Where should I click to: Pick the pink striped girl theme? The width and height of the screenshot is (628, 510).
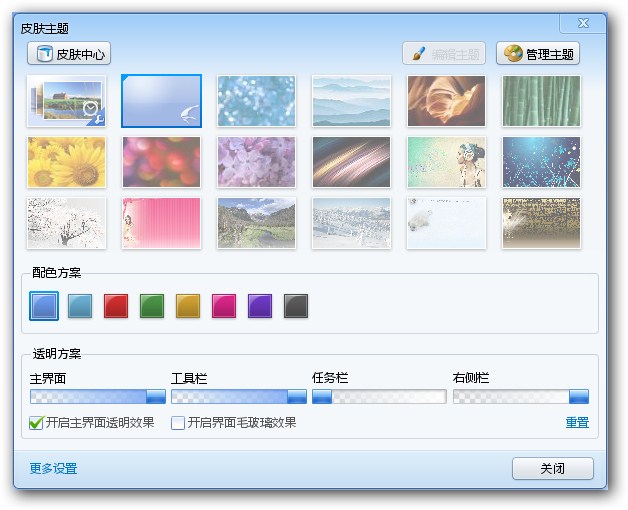coord(161,223)
